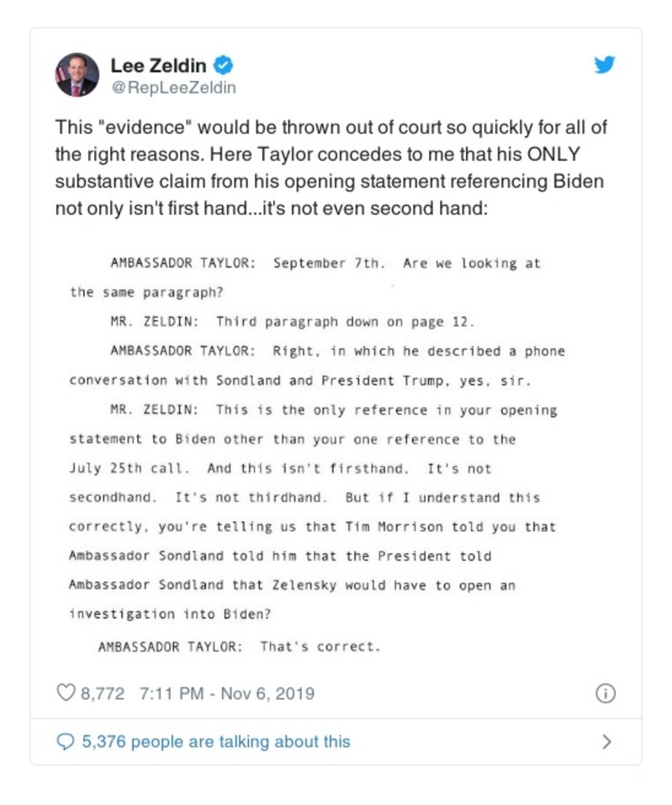Click the transcript line "That's correct."
This screenshot has width=672, height=805.
coord(320,647)
